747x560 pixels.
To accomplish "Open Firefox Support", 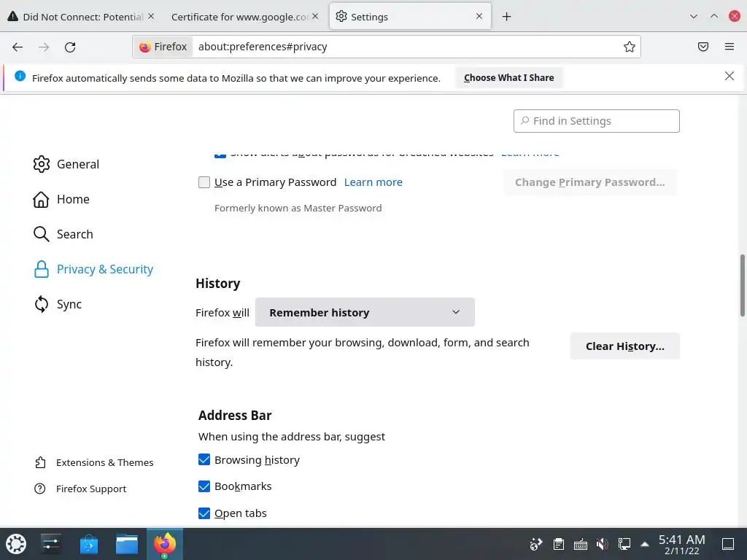I will (x=80, y=489).
